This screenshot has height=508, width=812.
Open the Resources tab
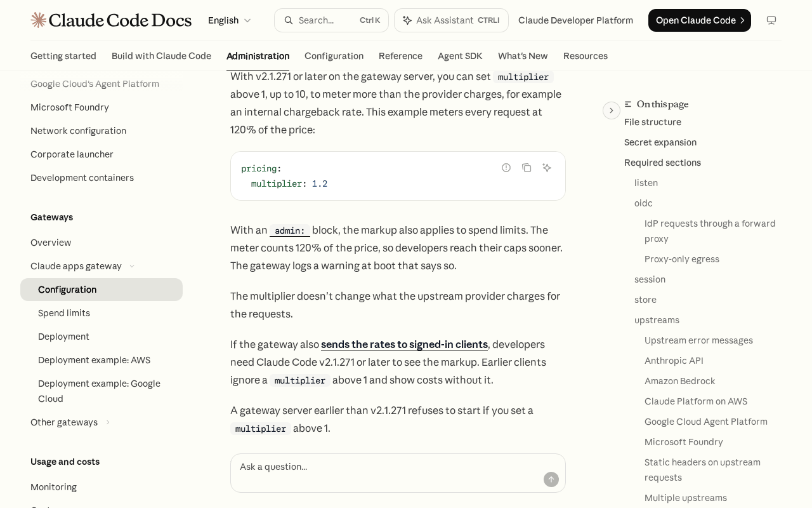pos(586,56)
